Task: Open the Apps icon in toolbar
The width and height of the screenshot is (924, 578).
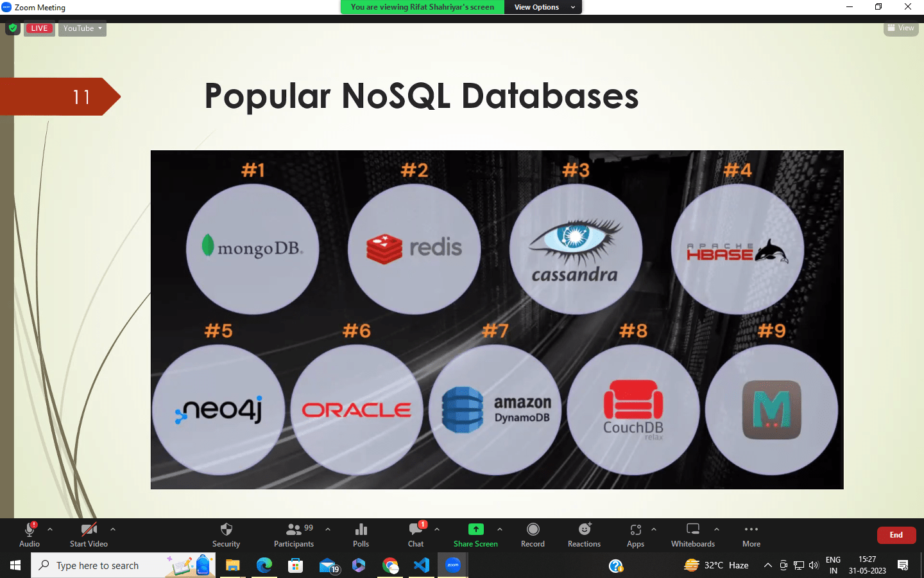Action: 636,530
